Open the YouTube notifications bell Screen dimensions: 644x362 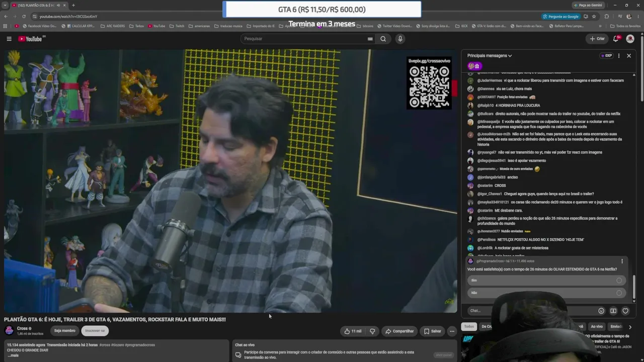click(616, 39)
